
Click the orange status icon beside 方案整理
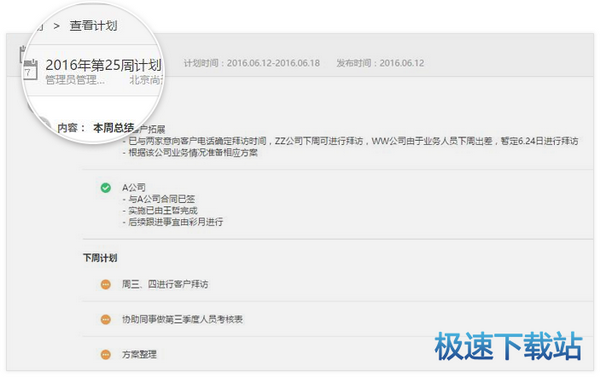tap(106, 355)
